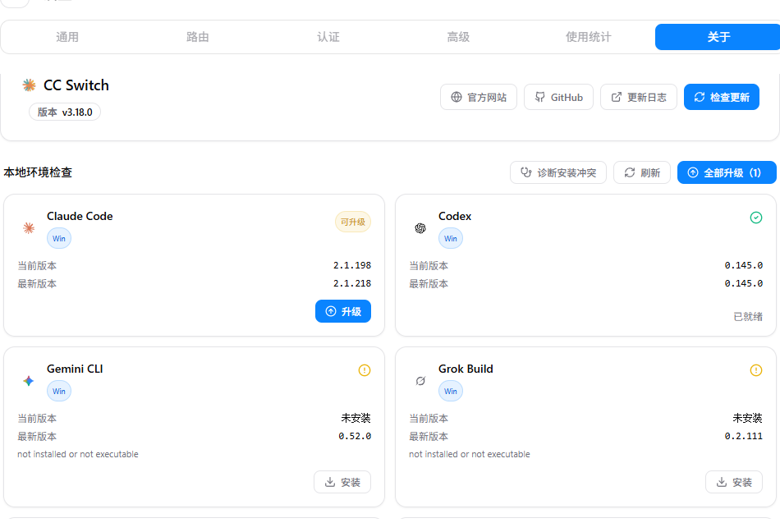Click the Claude Code starburst icon

(29, 228)
